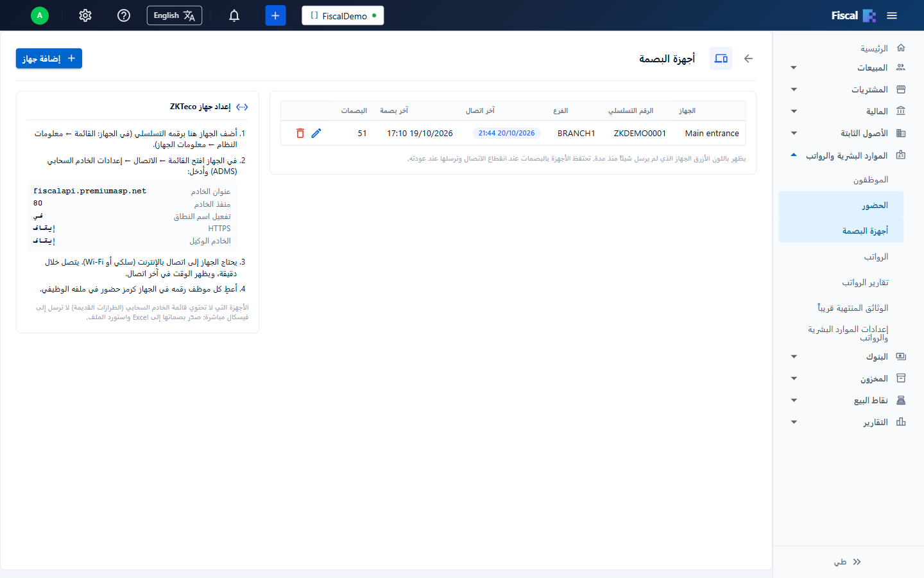The image size is (924, 578).
Task: Click the الجهاز column header
Action: (x=687, y=110)
